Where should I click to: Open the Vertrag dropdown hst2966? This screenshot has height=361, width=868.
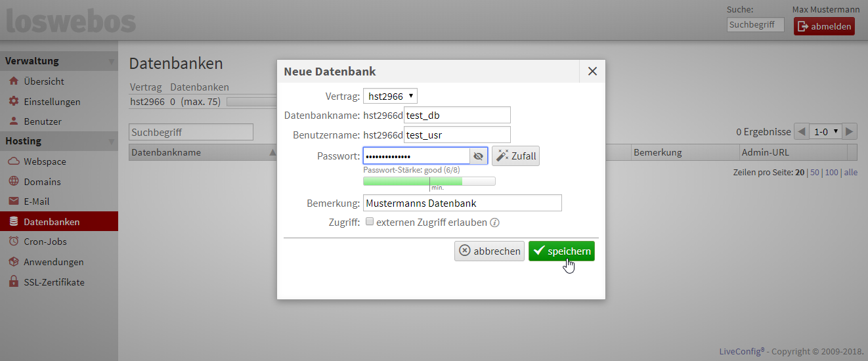[x=390, y=96]
